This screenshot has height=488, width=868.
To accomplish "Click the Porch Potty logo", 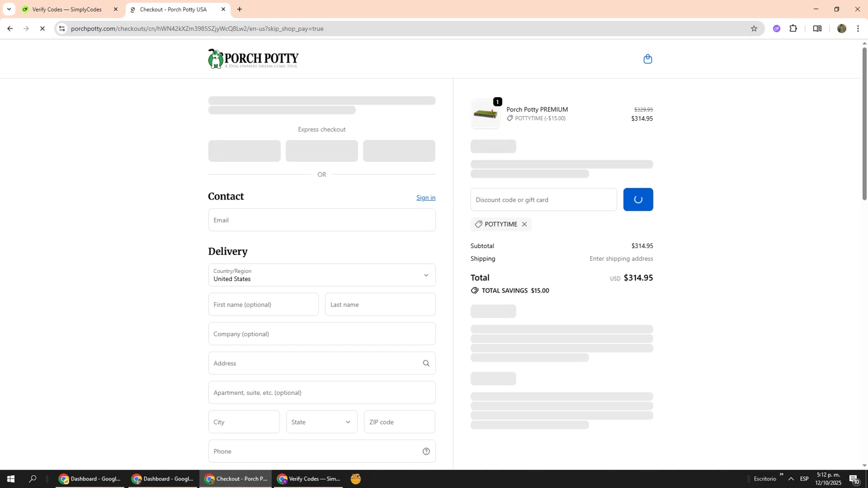I will pyautogui.click(x=253, y=59).
